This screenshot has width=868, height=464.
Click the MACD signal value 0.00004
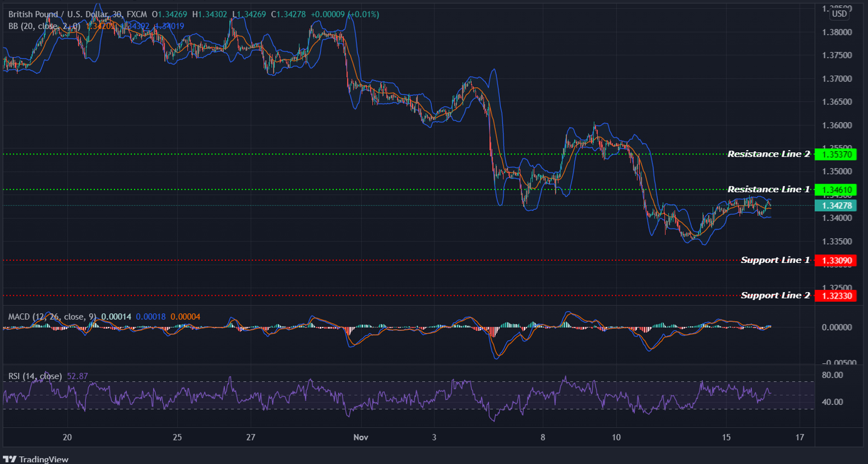(186, 317)
